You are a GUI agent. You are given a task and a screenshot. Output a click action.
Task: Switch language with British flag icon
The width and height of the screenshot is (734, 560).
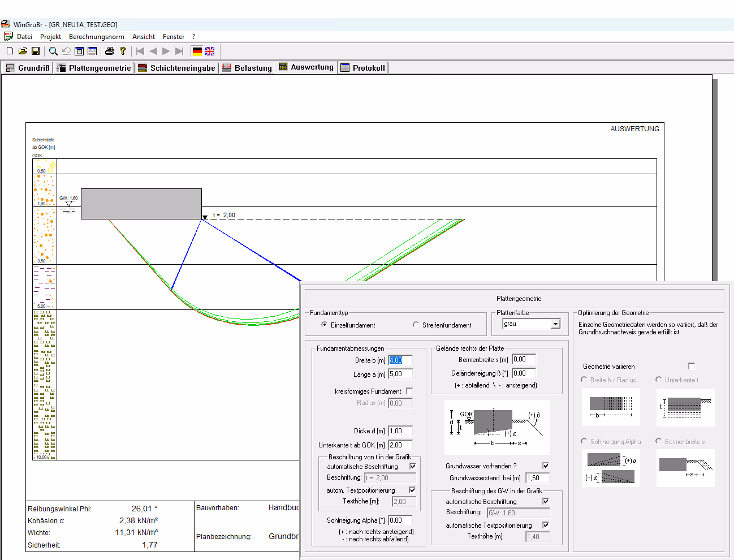point(210,51)
